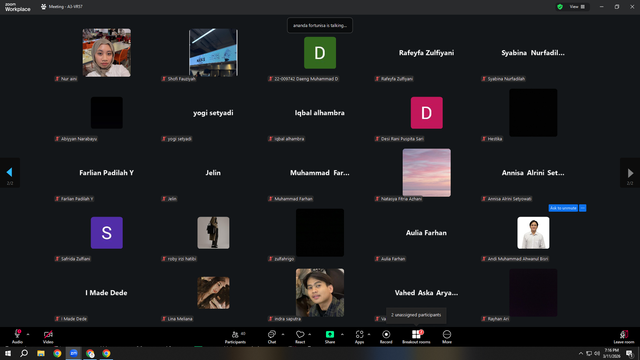Click the Syabina Nurfadil... name tile

point(533,53)
